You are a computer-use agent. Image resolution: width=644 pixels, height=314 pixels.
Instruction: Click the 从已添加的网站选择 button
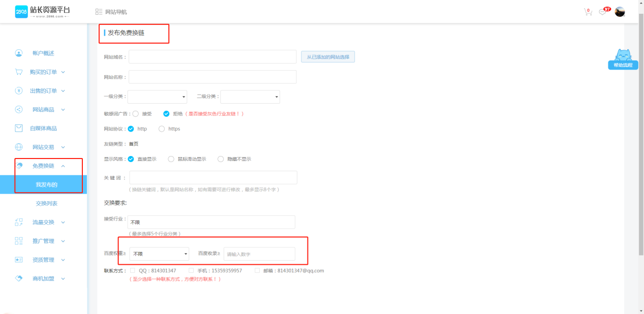pyautogui.click(x=327, y=57)
